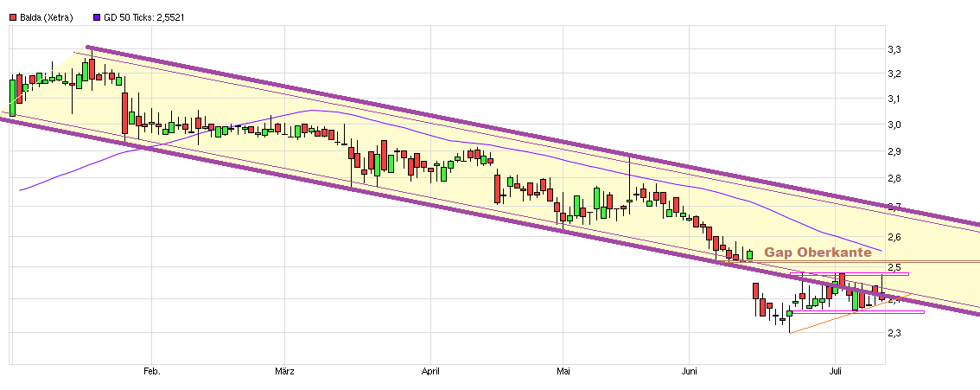
Task: Select the 'GD 50 Ticks: 2,5521' legend text
Action: [143, 18]
